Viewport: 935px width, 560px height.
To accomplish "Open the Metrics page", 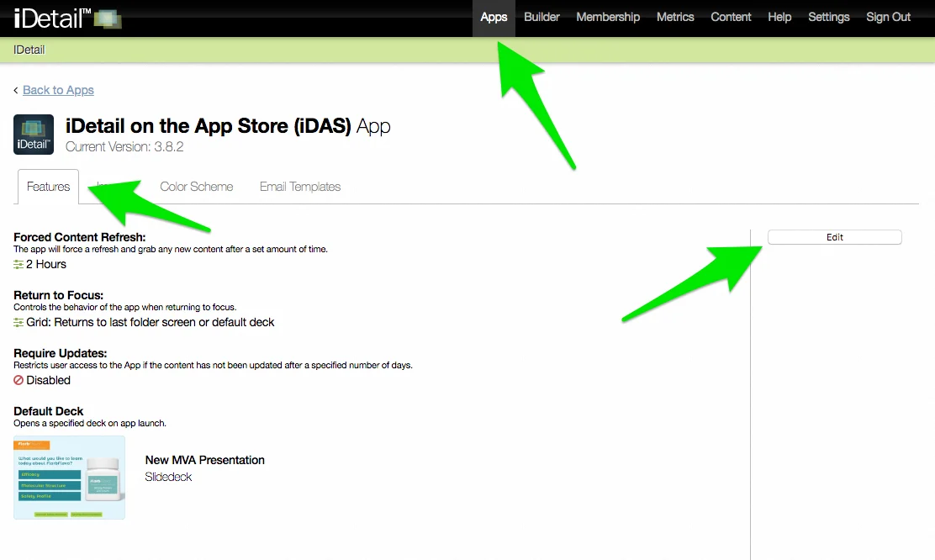I will 675,18.
